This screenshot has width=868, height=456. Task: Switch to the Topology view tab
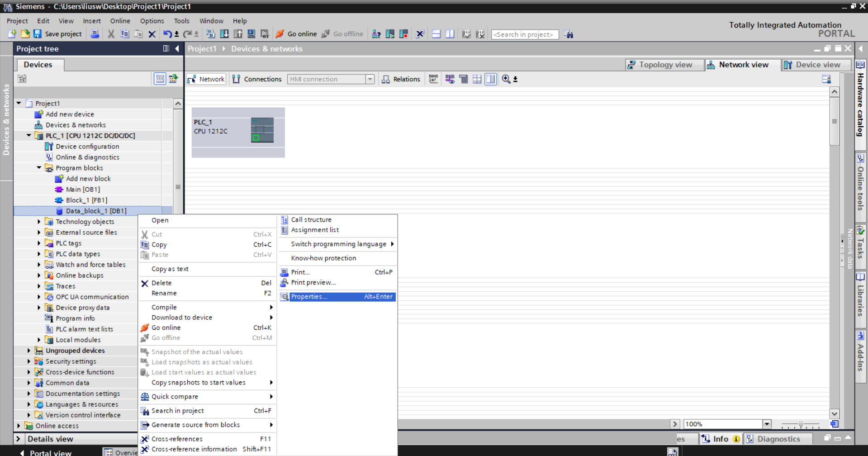(x=665, y=65)
